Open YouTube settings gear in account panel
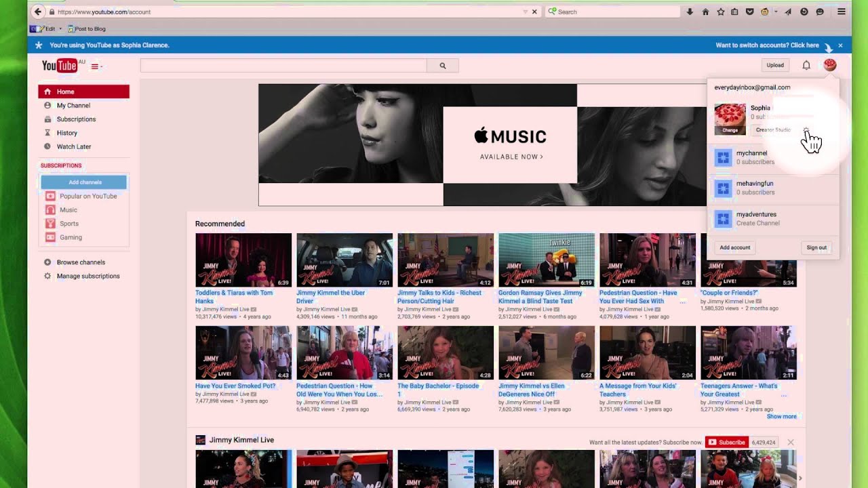 coord(806,129)
